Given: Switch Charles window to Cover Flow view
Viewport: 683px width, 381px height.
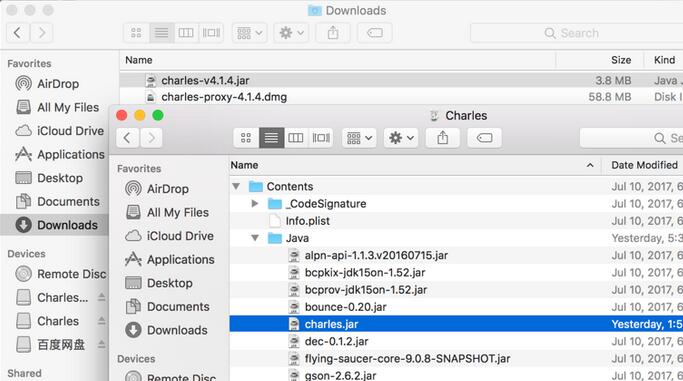Looking at the screenshot, I should pyautogui.click(x=321, y=138).
